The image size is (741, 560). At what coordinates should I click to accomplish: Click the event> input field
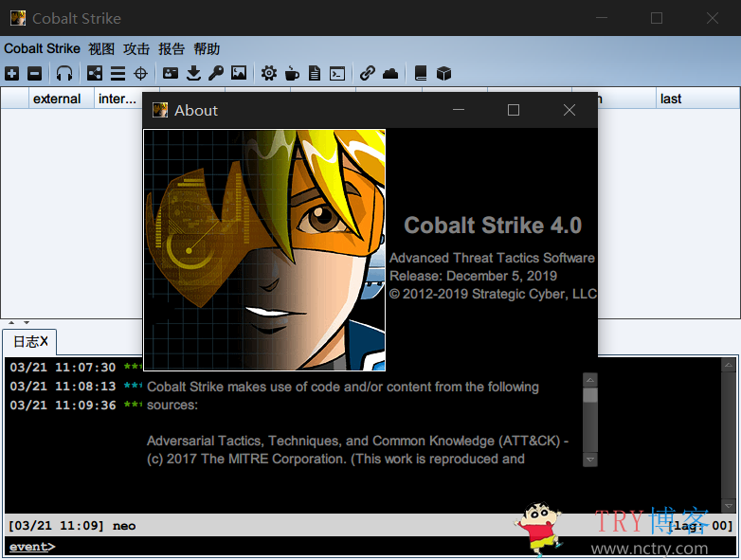[x=370, y=547]
